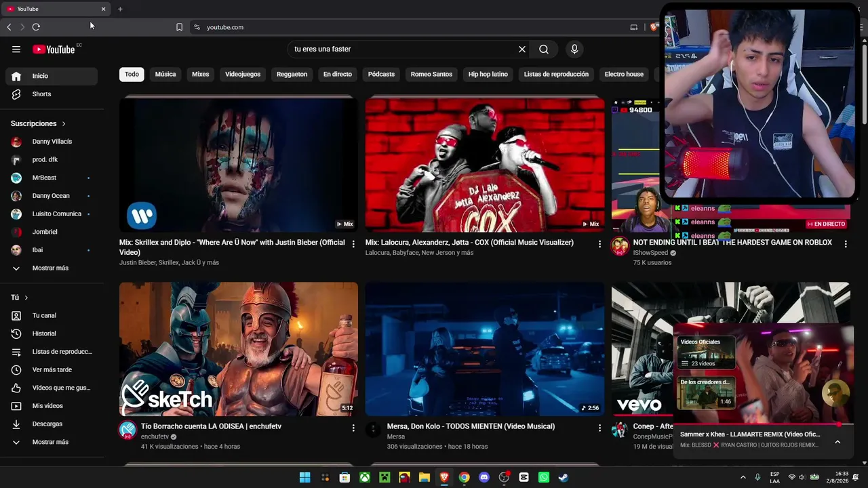This screenshot has width=868, height=488.
Task: Open Discord from the taskbar
Action: coord(484,477)
